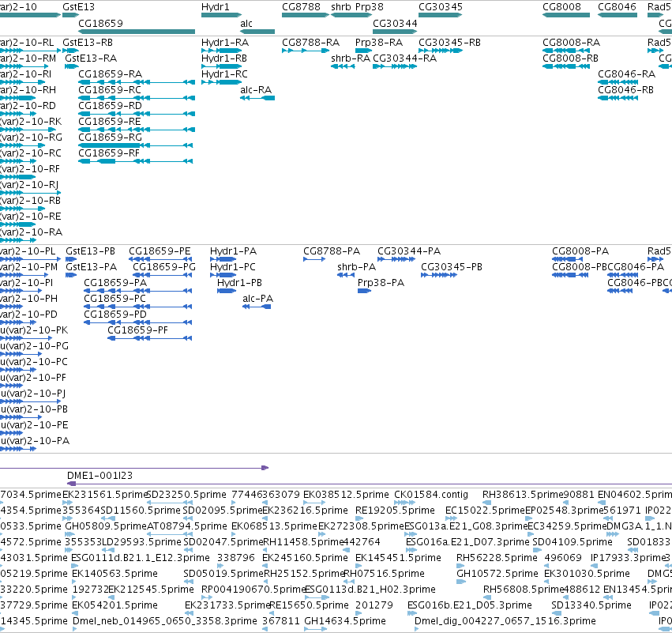The width and height of the screenshot is (672, 633).
Task: Select transcript CG18659-RD
Action: [x=110, y=106]
